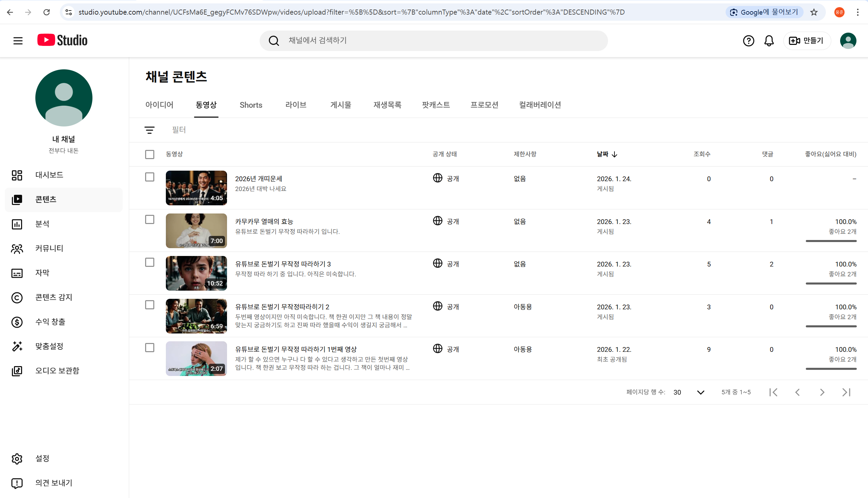Screen dimensions: 868x498
Task: Select the 카무카무 열매의 효능 video checkbox
Action: pyautogui.click(x=150, y=220)
